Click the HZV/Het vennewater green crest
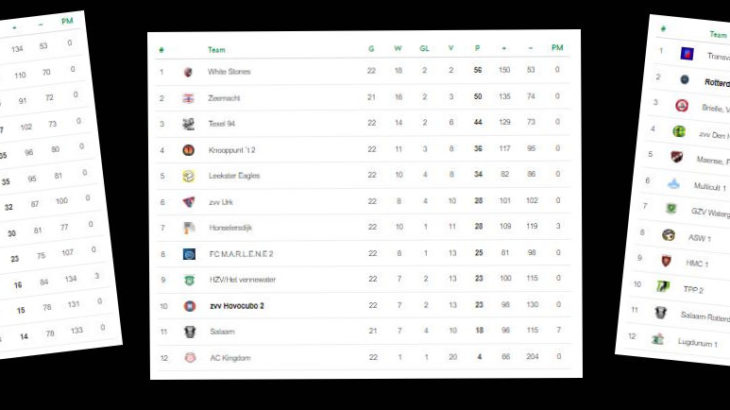This screenshot has height=410, width=730. (x=189, y=280)
